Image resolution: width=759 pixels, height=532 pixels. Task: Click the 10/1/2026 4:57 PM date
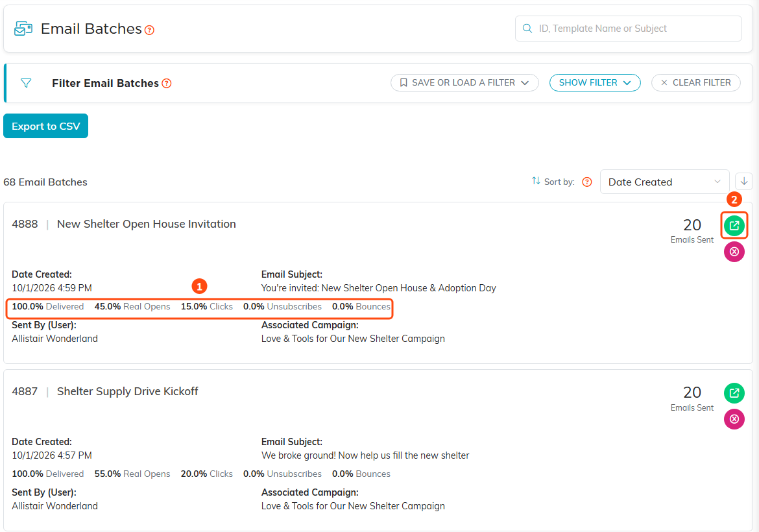(x=52, y=455)
